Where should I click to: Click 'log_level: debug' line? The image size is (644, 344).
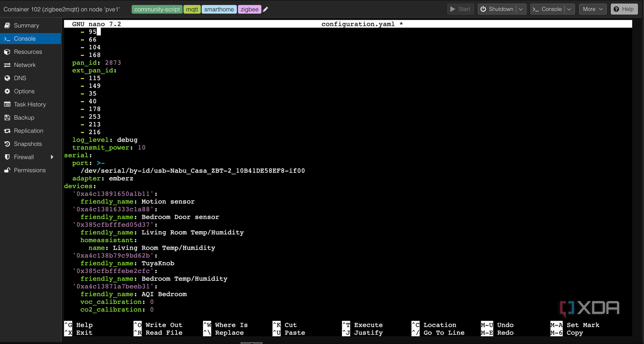click(x=105, y=140)
